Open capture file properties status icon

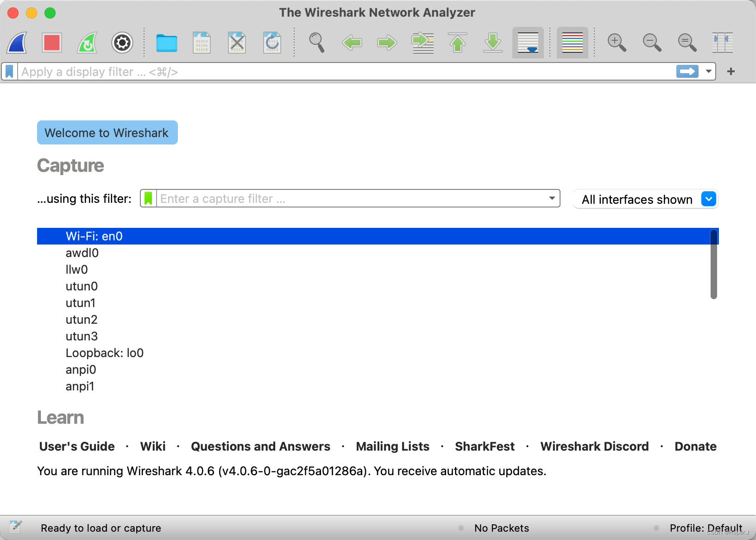[16, 527]
